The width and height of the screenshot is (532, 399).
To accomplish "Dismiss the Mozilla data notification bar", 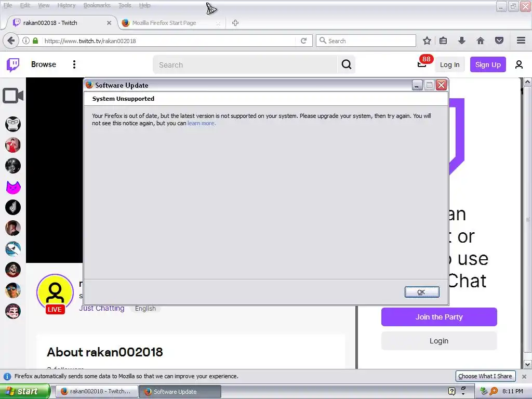I will coord(524,376).
